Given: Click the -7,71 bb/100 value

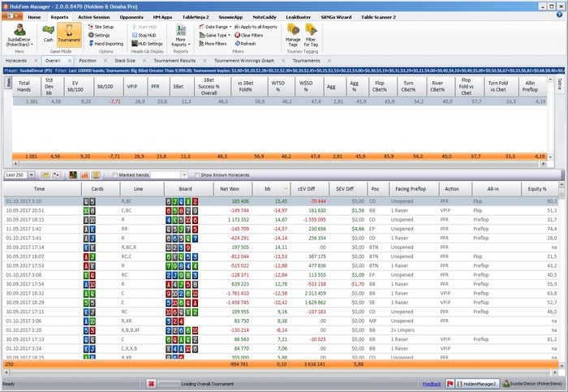Looking at the screenshot, I should coord(114,101).
